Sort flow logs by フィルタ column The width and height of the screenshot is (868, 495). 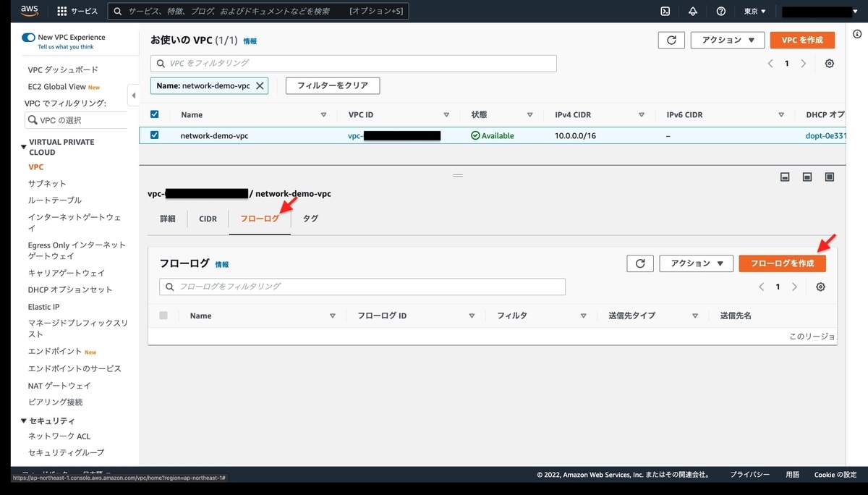(583, 316)
